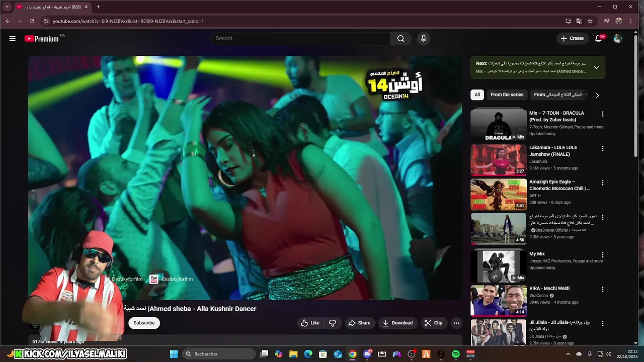Open Discord from the taskbar
The height and width of the screenshot is (362, 644).
[x=367, y=354]
